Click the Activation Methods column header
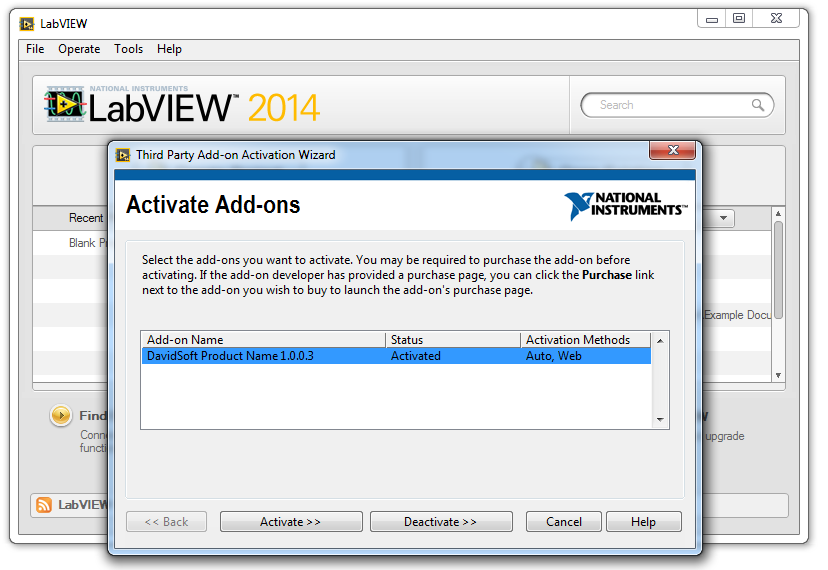The width and height of the screenshot is (828, 570). (x=586, y=340)
